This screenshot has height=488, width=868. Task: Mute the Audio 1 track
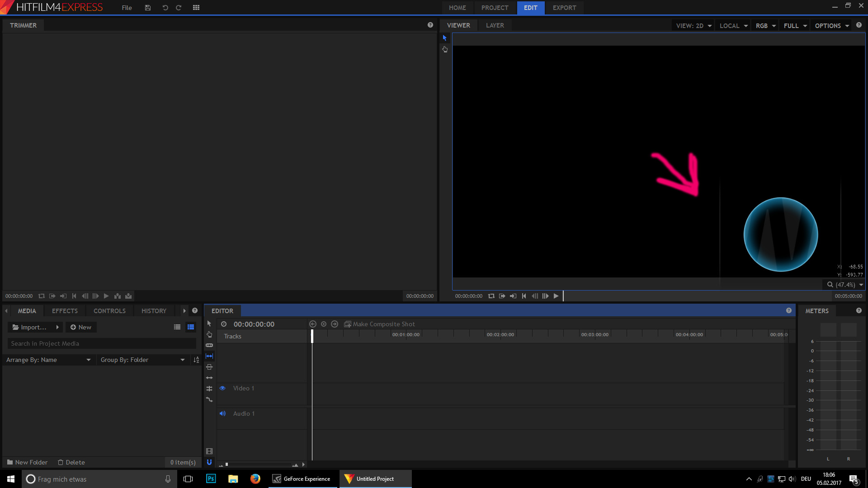(x=222, y=413)
